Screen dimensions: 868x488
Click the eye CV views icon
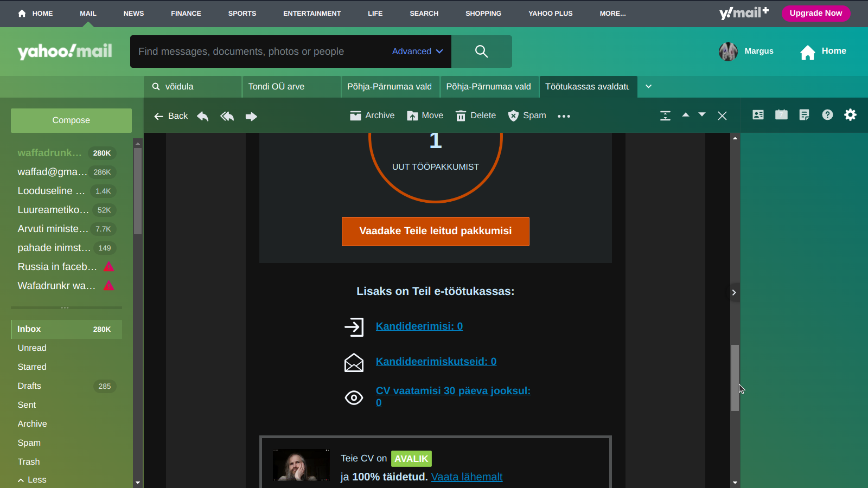click(354, 398)
